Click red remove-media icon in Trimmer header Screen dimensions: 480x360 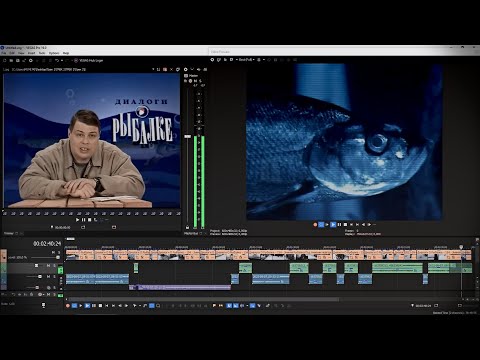(165, 69)
